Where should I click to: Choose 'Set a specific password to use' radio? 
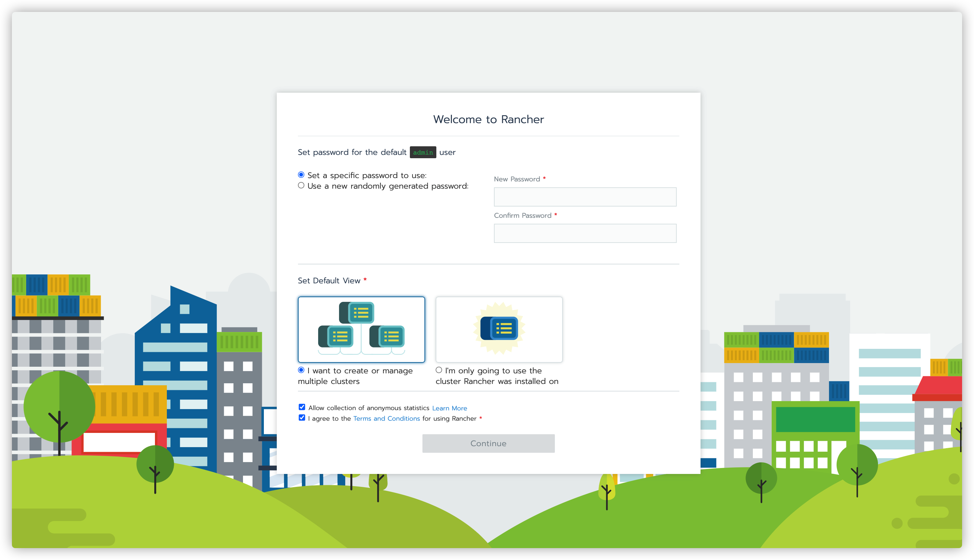click(301, 175)
